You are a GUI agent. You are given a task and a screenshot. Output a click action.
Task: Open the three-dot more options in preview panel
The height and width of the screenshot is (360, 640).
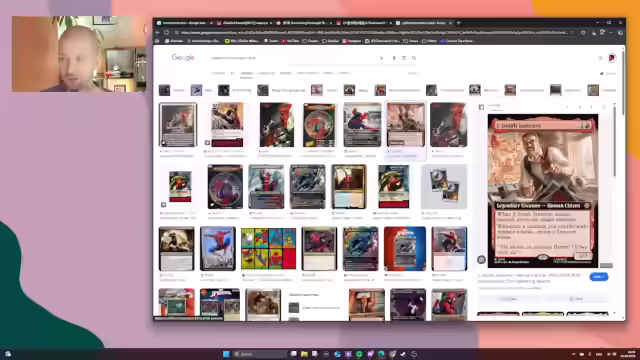click(x=591, y=107)
